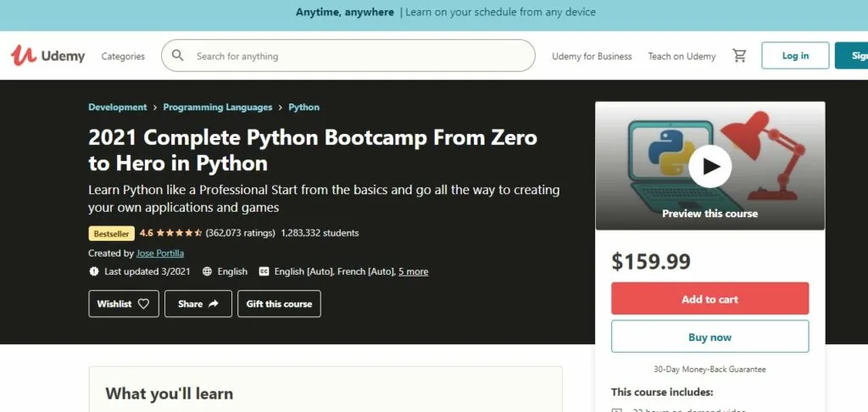The image size is (868, 412).
Task: Show the 5 more caption languages
Action: (413, 271)
